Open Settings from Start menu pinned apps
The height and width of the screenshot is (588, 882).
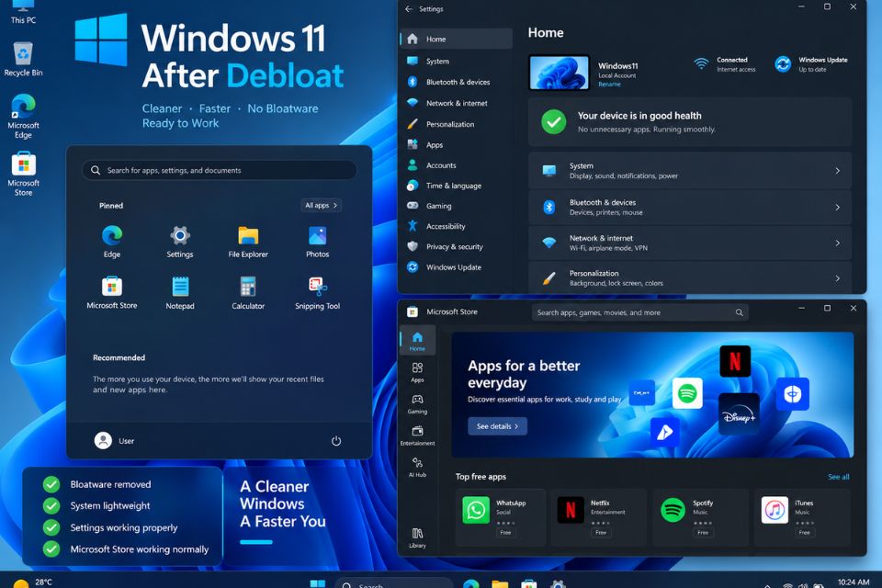pos(180,242)
